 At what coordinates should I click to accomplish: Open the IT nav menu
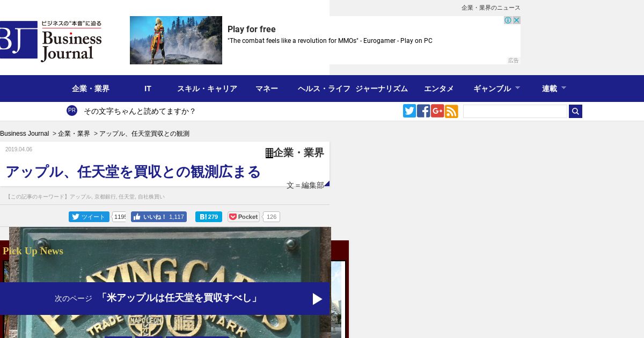click(x=148, y=89)
